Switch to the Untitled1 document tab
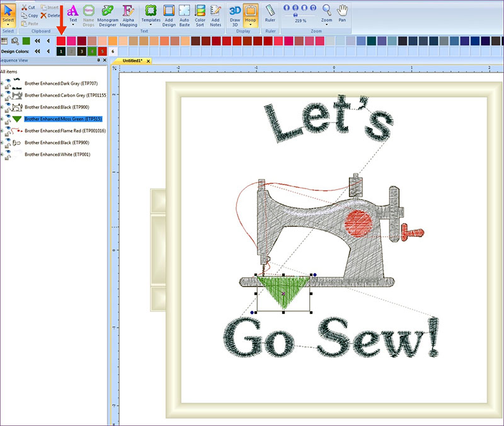 [132, 60]
